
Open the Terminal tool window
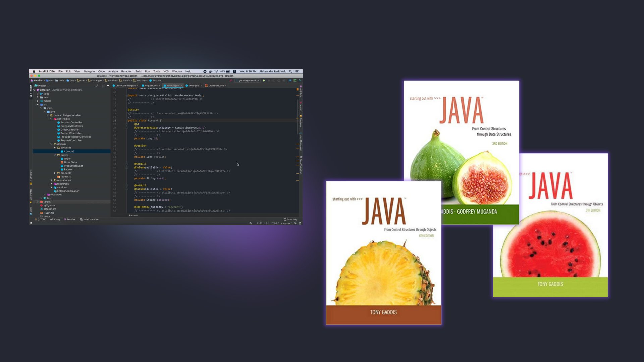pyautogui.click(x=70, y=219)
